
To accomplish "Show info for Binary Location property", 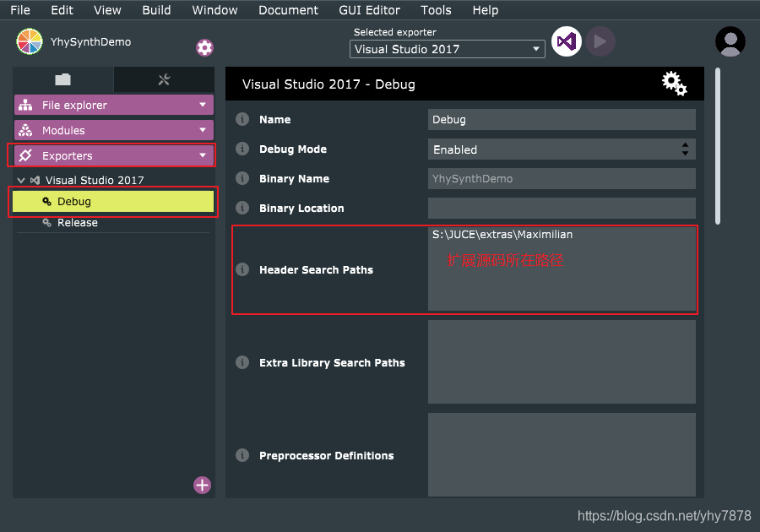I will tap(242, 208).
